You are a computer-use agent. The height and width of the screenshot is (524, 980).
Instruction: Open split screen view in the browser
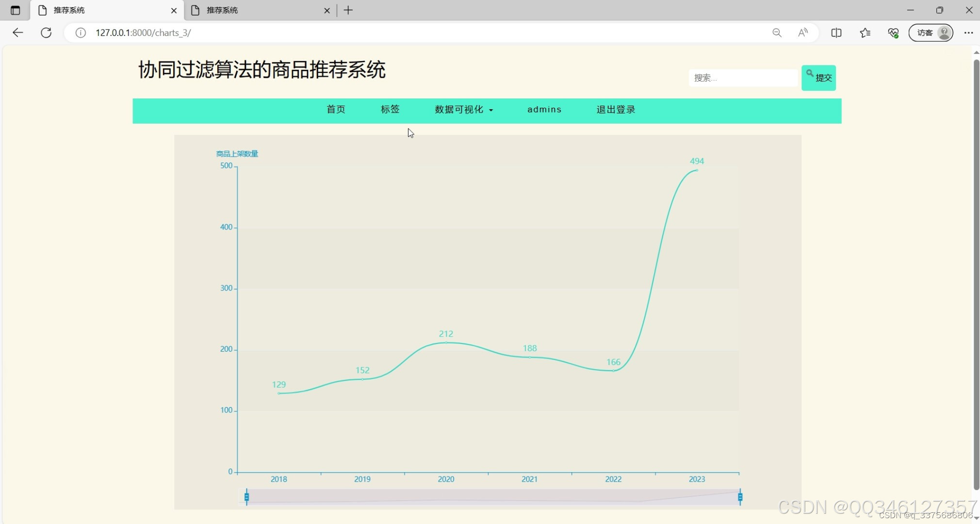(x=836, y=33)
